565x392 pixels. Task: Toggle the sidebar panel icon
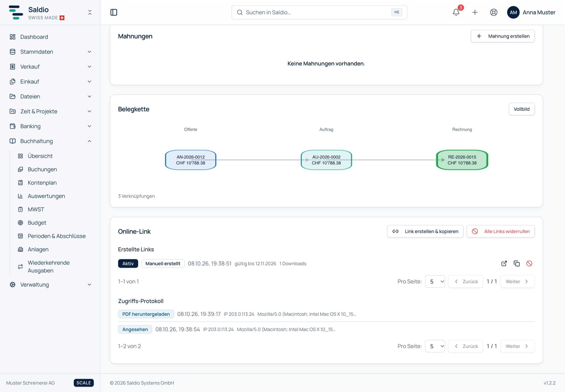[x=114, y=12]
